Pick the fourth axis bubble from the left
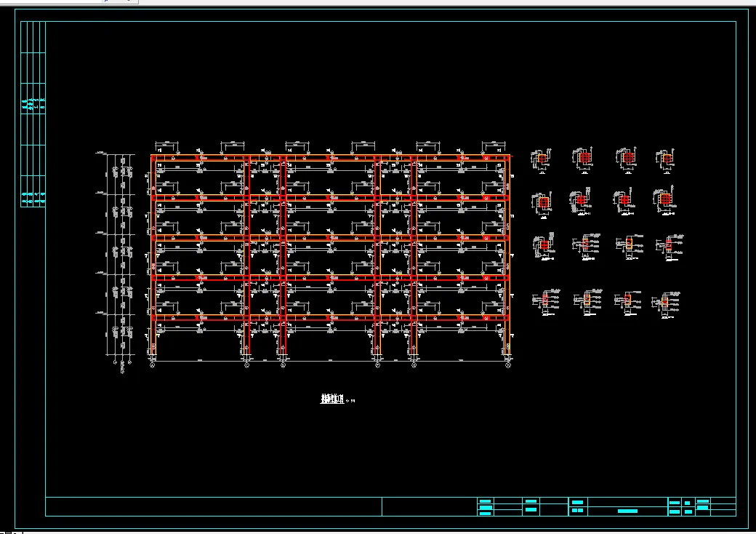The width and height of the screenshot is (756, 534). 377,366
